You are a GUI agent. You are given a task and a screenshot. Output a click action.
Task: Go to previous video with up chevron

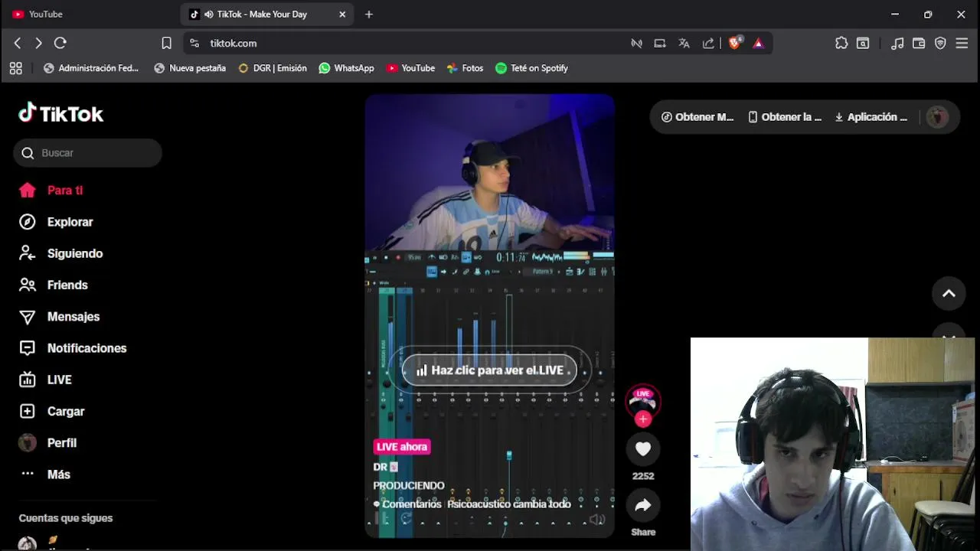949,293
